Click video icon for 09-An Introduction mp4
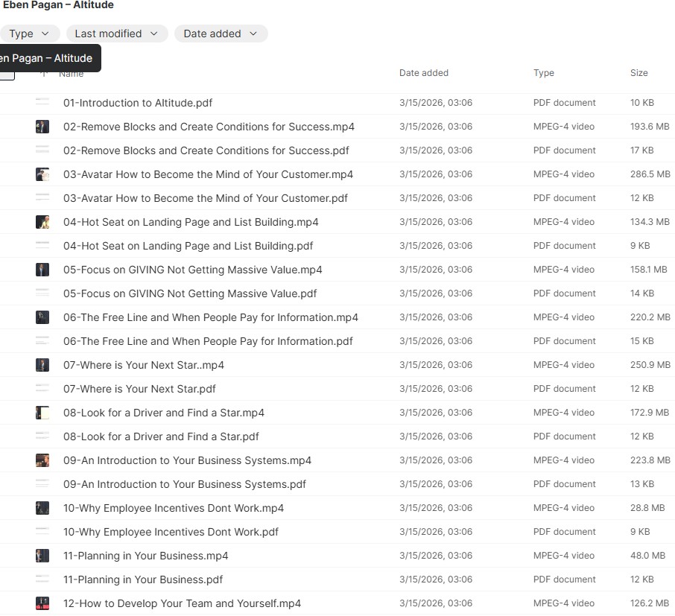Image resolution: width=675 pixels, height=616 pixels. [42, 460]
